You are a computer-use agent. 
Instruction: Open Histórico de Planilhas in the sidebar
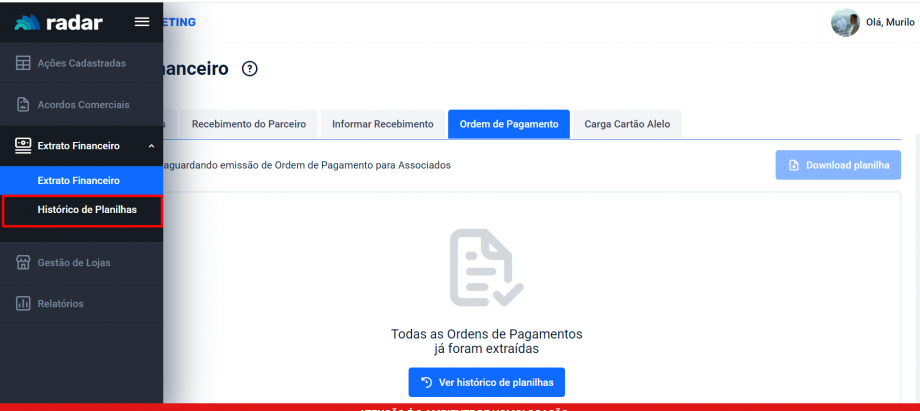(86, 210)
